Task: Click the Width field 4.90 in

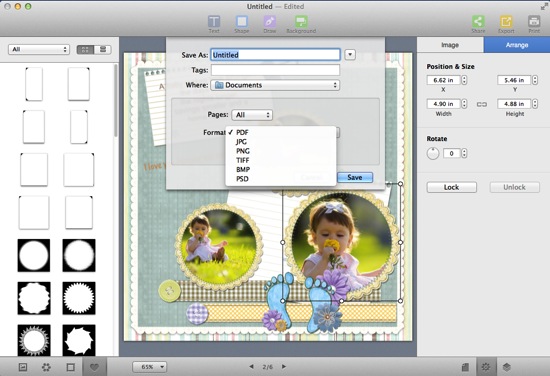Action: (x=443, y=104)
